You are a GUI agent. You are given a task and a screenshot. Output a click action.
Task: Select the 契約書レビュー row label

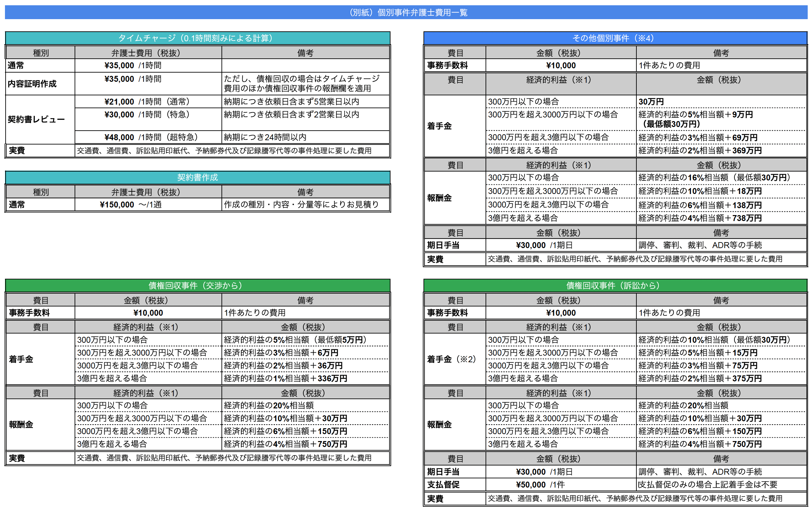click(x=36, y=119)
